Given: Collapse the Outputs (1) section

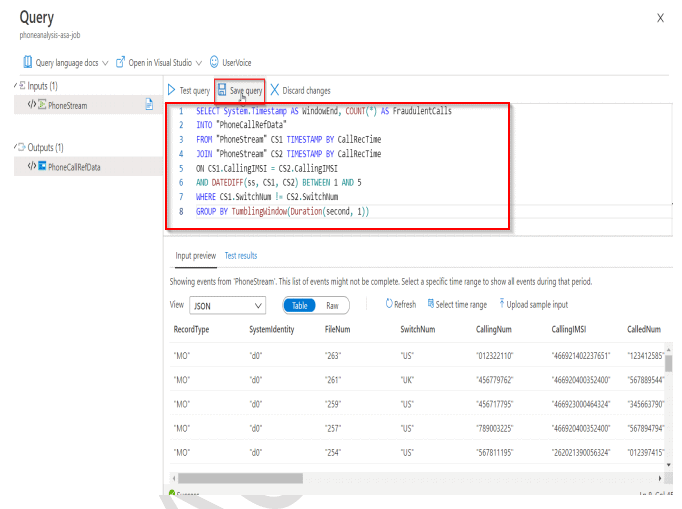Looking at the screenshot, I should pos(16,147).
